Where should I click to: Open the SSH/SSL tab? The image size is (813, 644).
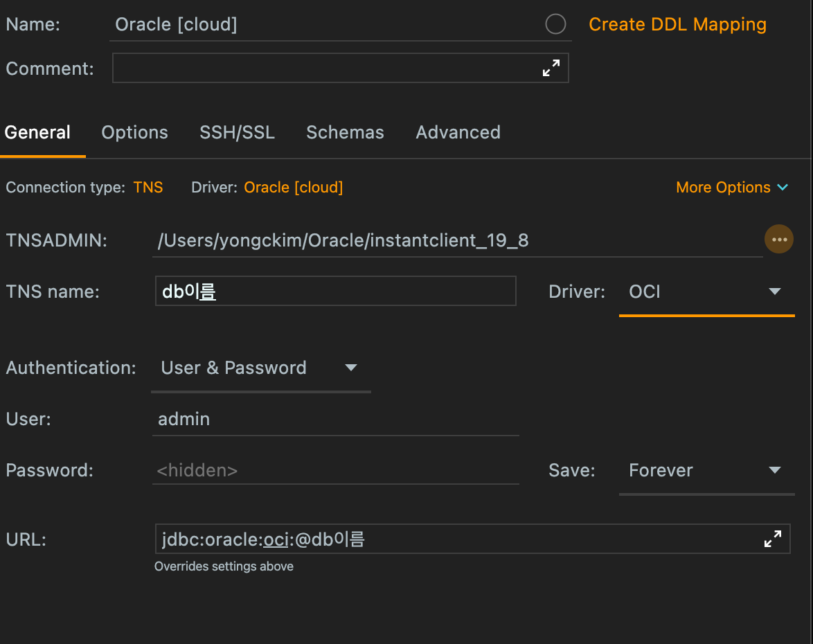(237, 132)
